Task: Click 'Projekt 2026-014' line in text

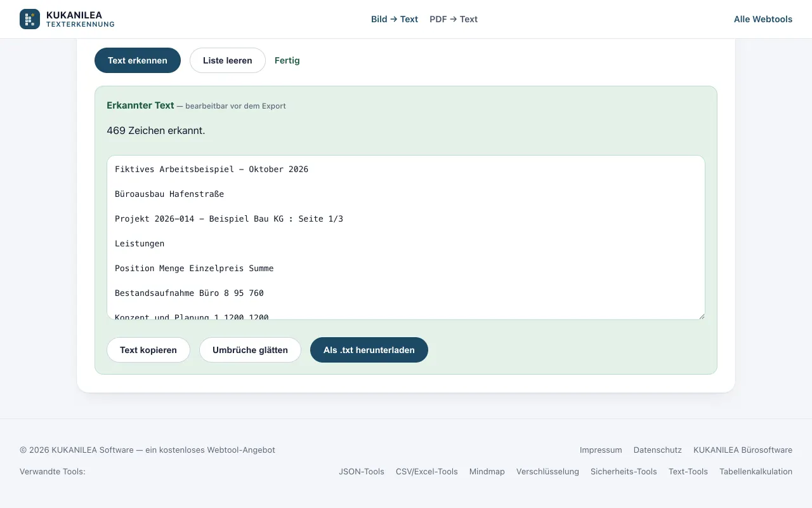Action: click(229, 218)
